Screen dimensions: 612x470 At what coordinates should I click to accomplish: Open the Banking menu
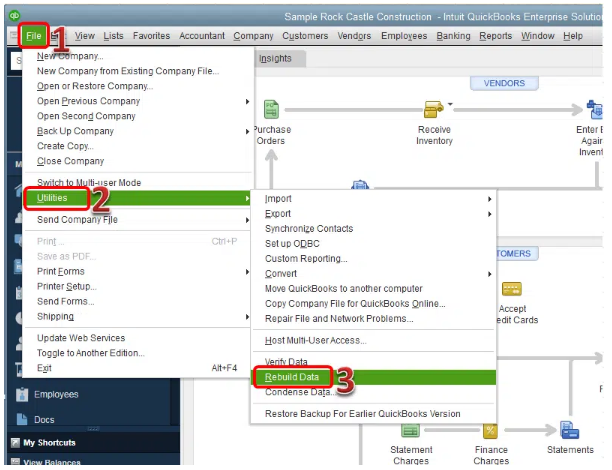(453, 36)
